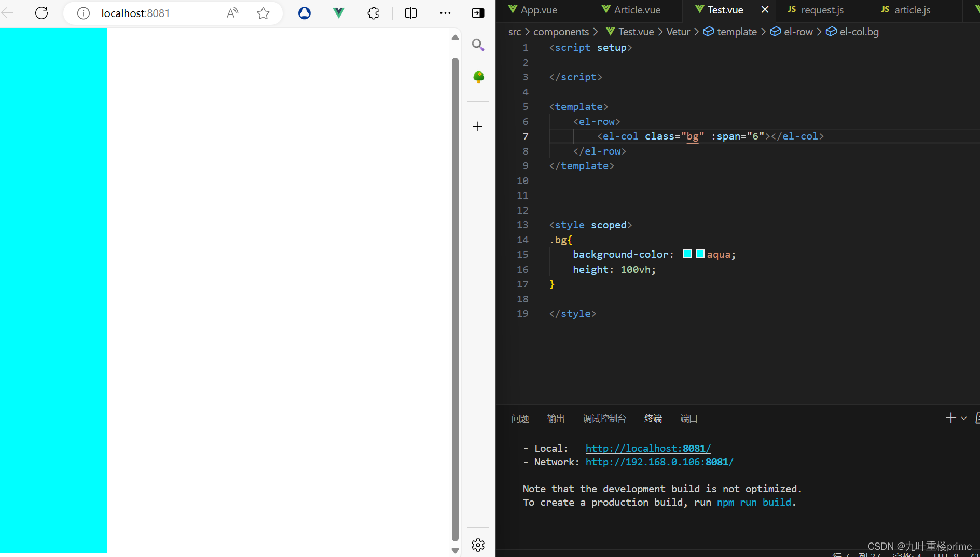Open http://localhost:8081/ terminal link
Image resolution: width=980 pixels, height=557 pixels.
pyautogui.click(x=648, y=448)
